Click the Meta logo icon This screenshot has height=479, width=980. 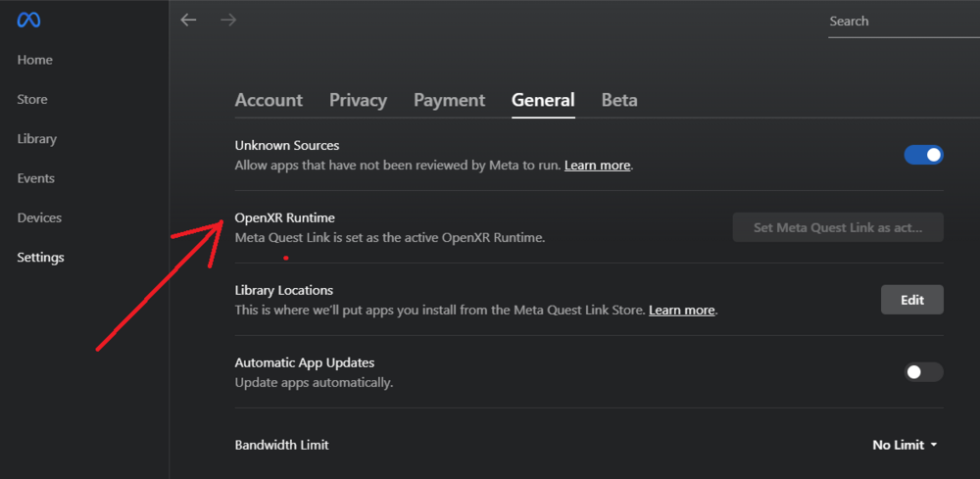point(28,20)
